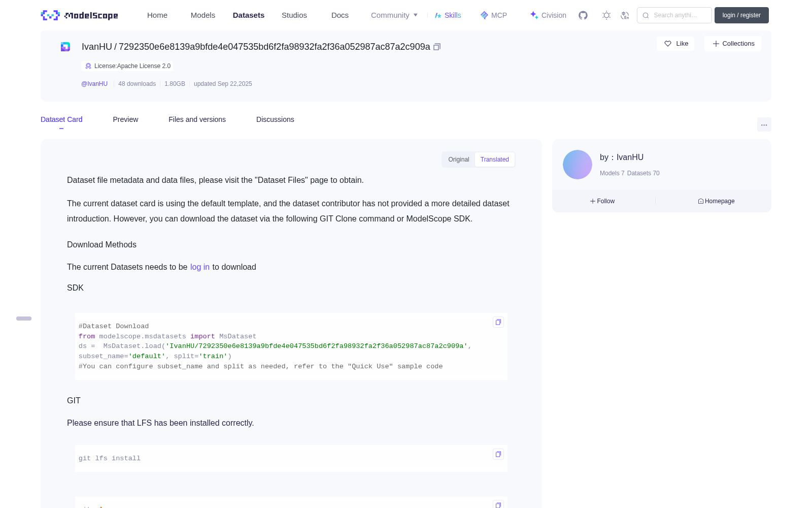The width and height of the screenshot is (812, 508).
Task: Switch language with the translate icon
Action: (625, 15)
